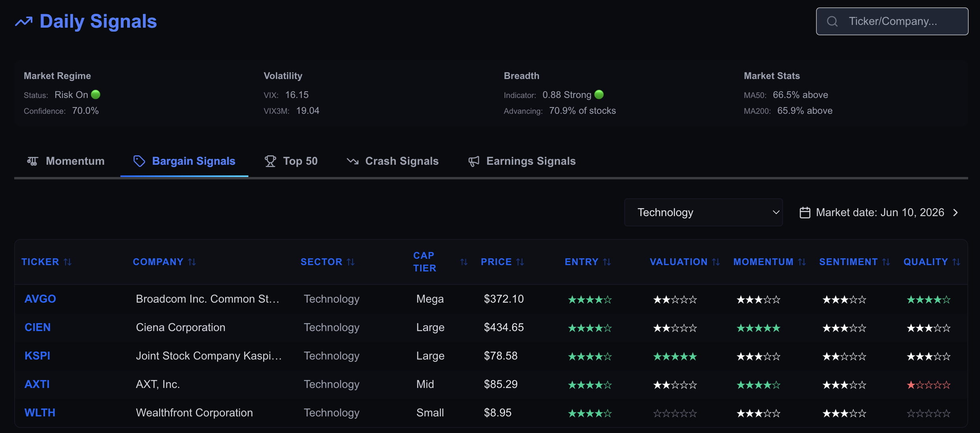Click the TICKER column header
Viewport: 980px width, 433px height.
pyautogui.click(x=40, y=262)
